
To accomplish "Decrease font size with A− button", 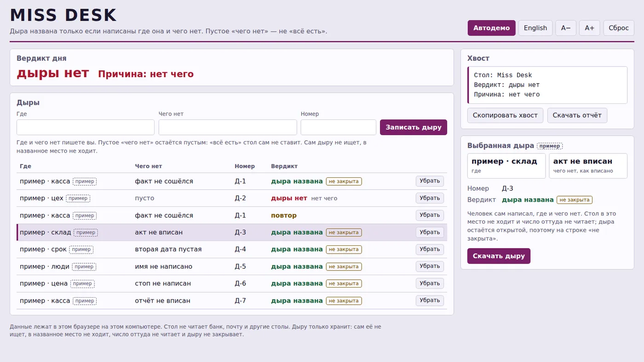I will click(566, 28).
